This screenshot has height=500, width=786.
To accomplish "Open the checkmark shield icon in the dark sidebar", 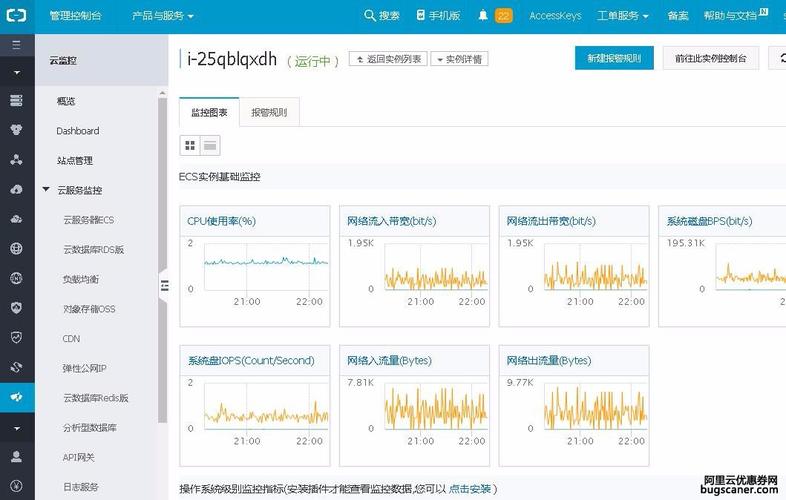I will (17, 337).
